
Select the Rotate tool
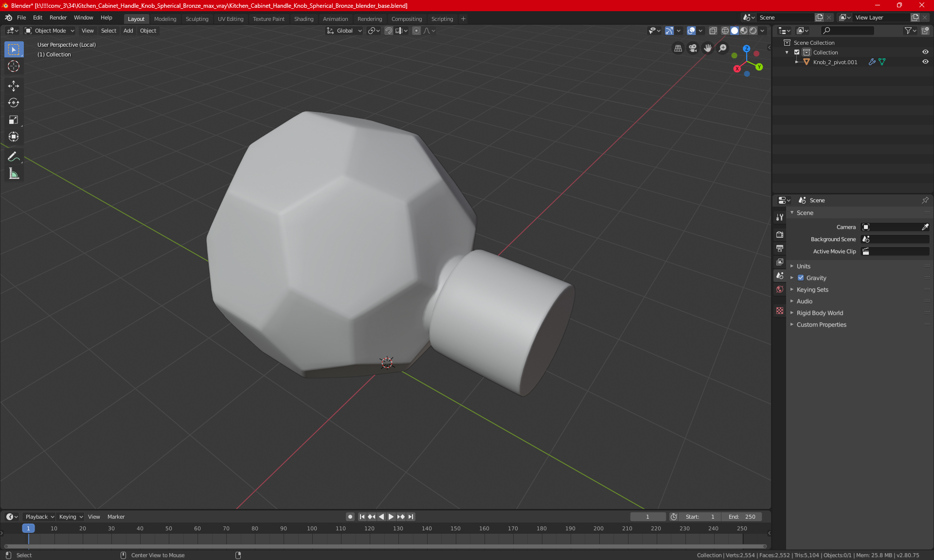coord(14,103)
